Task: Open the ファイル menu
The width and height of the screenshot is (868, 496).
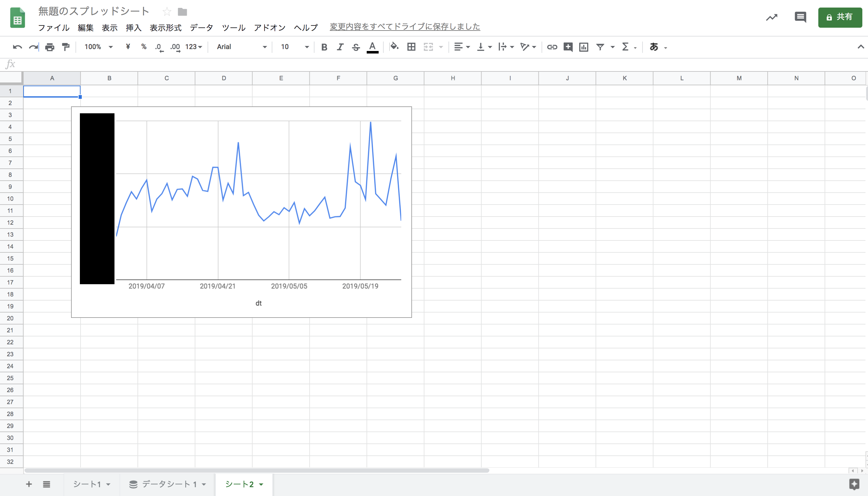Action: pyautogui.click(x=54, y=28)
